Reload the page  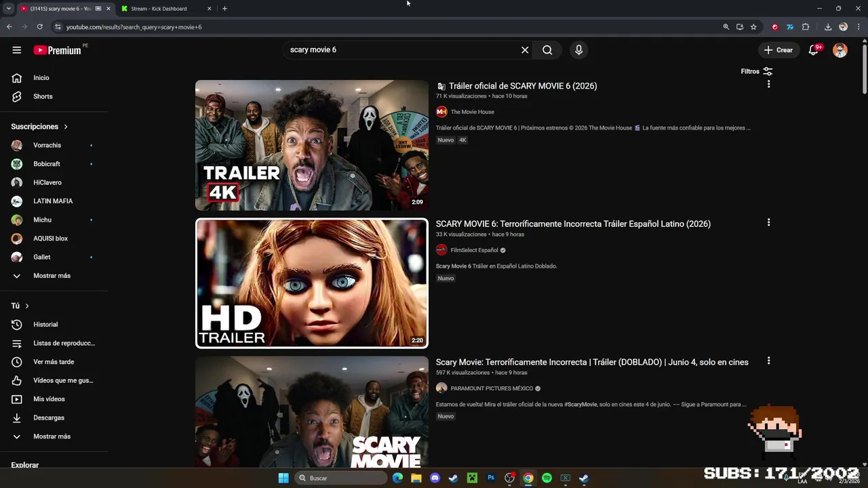pos(40,27)
